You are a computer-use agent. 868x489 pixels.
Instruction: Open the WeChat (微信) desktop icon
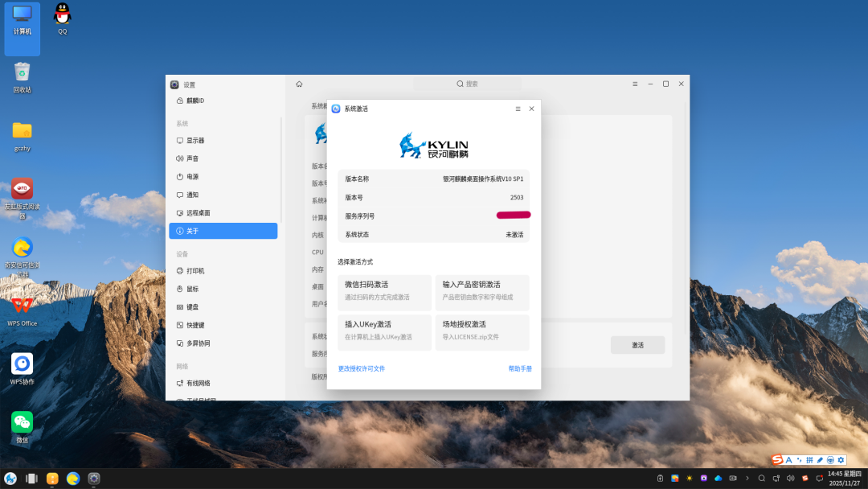tap(22, 422)
